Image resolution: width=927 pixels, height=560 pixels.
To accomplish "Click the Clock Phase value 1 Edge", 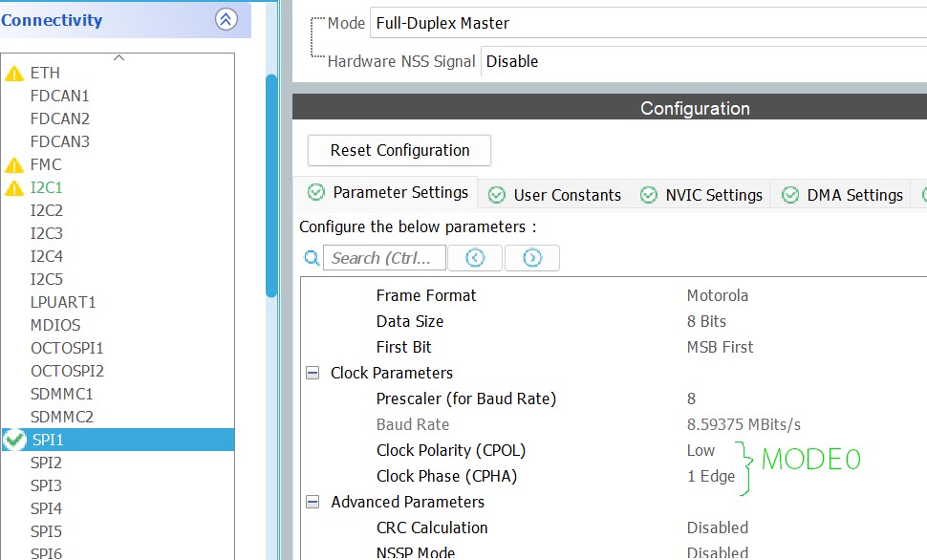I will (711, 477).
